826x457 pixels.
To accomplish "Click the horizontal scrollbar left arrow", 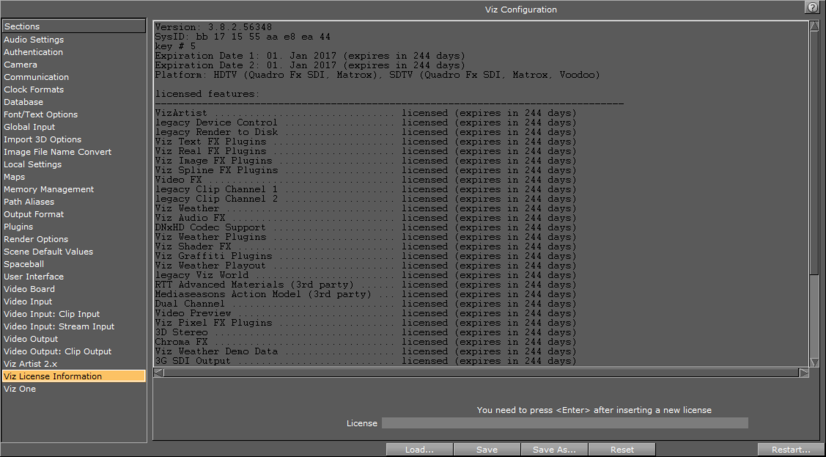I will point(159,373).
